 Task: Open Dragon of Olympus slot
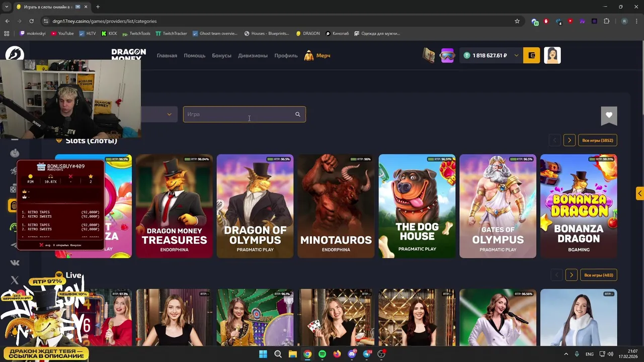[x=255, y=206]
